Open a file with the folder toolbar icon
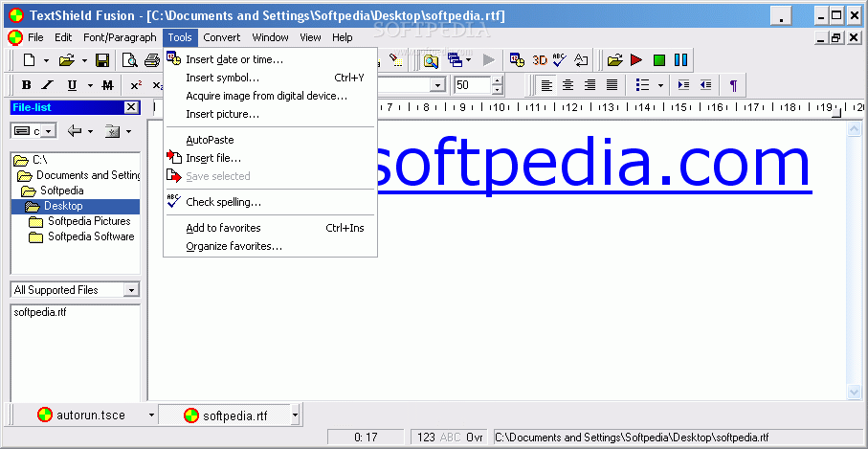Screen dimensions: 868x449 point(67,59)
